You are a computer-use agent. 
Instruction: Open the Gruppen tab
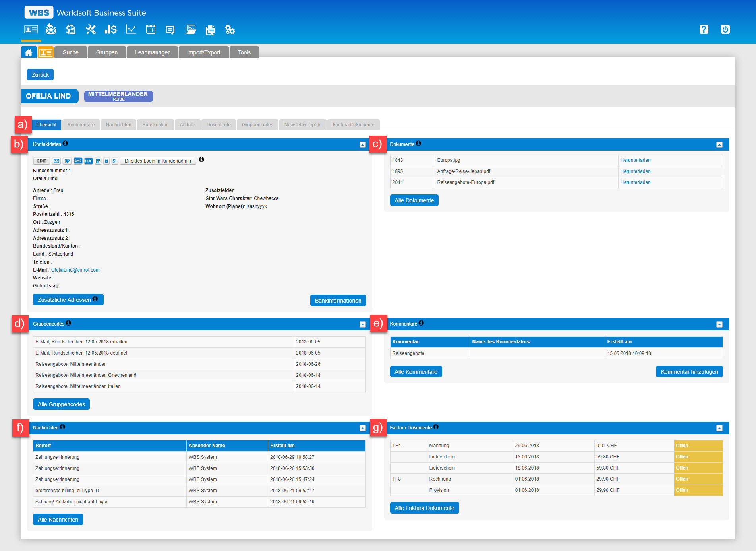tap(107, 52)
